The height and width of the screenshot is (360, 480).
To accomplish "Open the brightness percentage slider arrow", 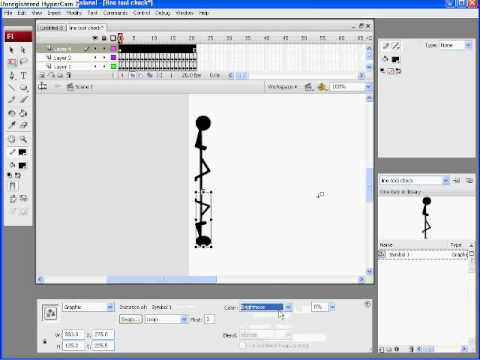I will click(332, 307).
